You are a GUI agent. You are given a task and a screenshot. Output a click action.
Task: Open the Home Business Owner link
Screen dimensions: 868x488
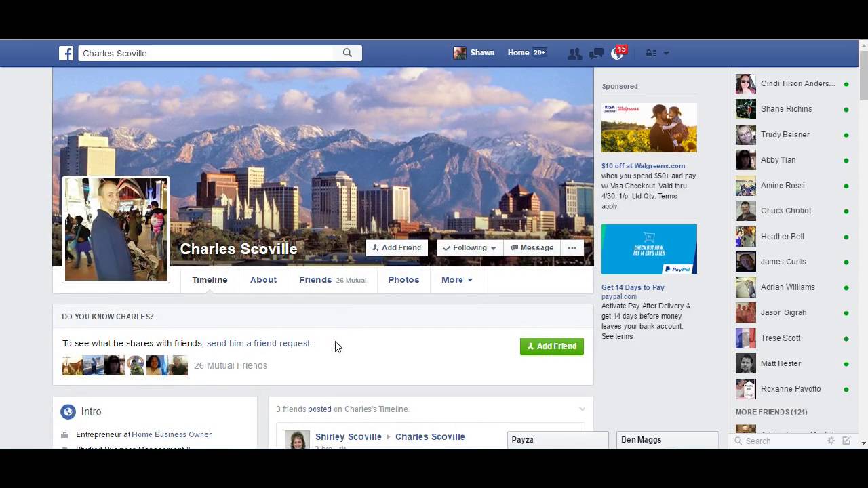172,434
